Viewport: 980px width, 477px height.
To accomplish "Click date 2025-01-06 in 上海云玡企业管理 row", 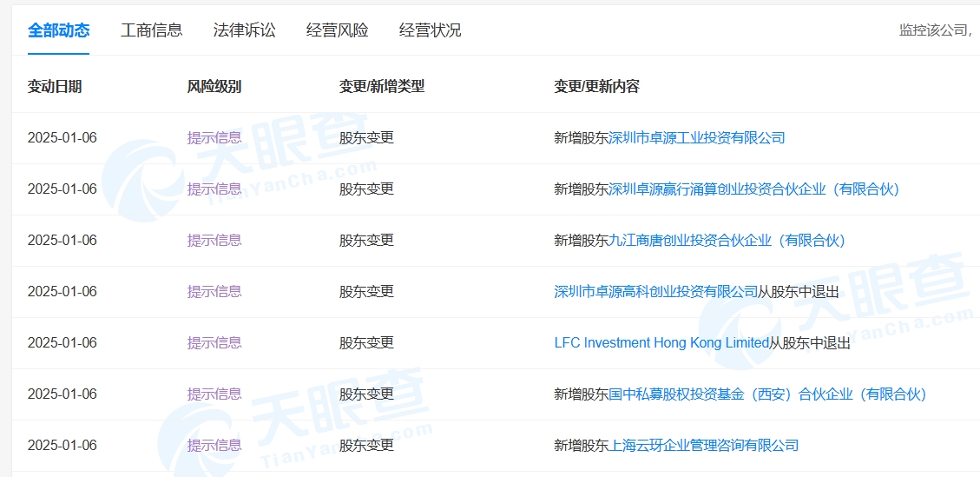I will [x=62, y=446].
